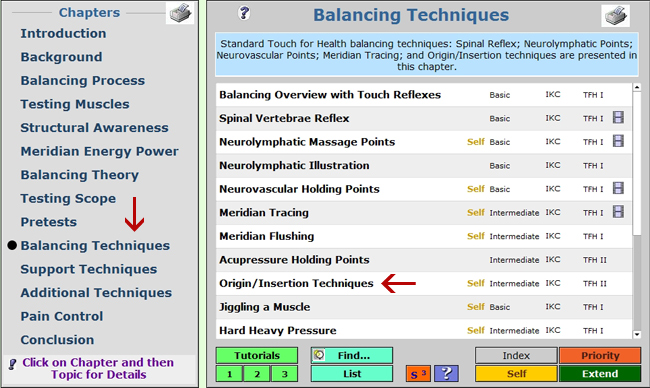Open video icon for Neurolymphatic Massage Points
650x388 pixels.
click(x=618, y=141)
